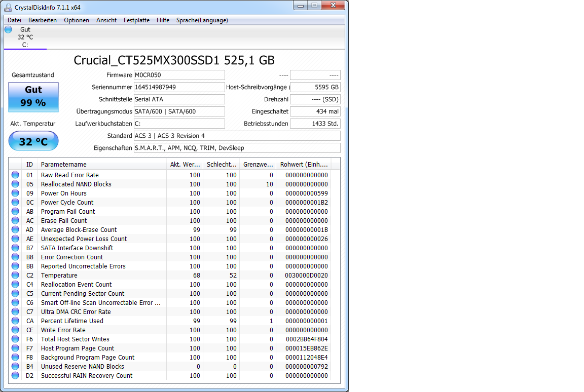Click the Grenzwe... column header
Image resolution: width=584 pixels, height=392 pixels.
pyautogui.click(x=258, y=165)
